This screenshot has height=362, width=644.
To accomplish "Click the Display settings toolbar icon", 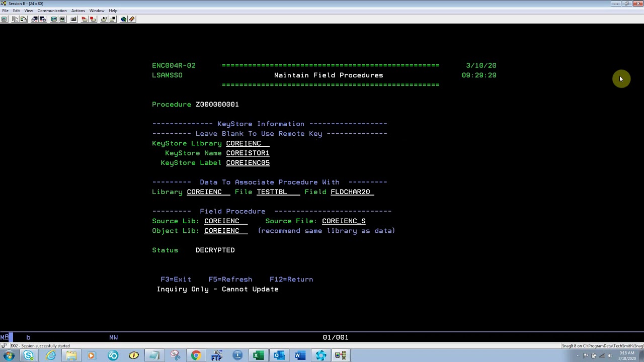I will (x=54, y=19).
